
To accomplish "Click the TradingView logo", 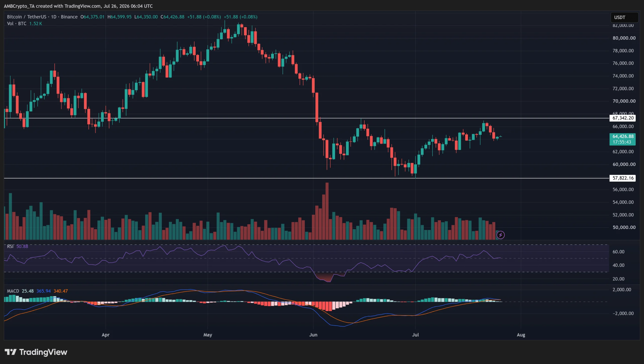I will (36, 352).
